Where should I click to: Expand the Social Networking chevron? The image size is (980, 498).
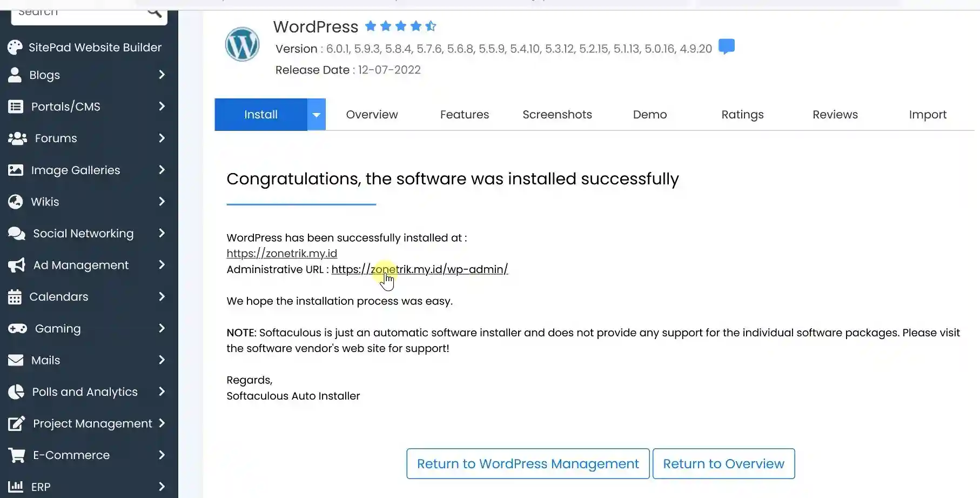(x=162, y=233)
